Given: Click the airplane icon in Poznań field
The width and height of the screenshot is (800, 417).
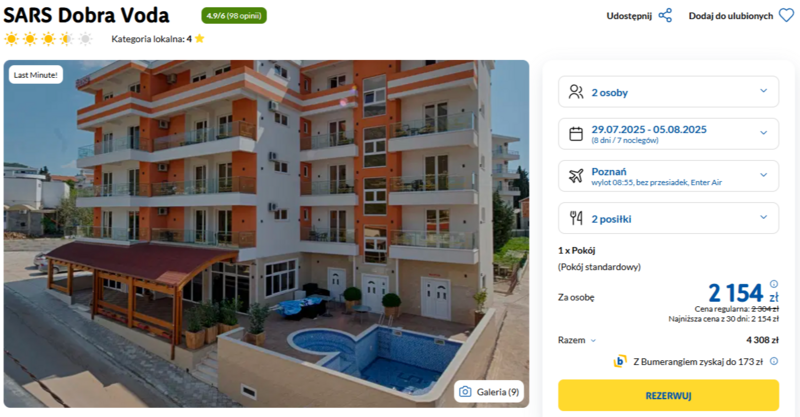Looking at the screenshot, I should [x=576, y=176].
